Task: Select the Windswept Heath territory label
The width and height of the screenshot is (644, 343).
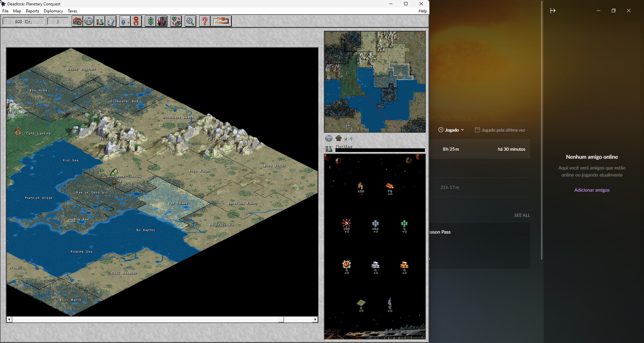Action: (x=178, y=117)
